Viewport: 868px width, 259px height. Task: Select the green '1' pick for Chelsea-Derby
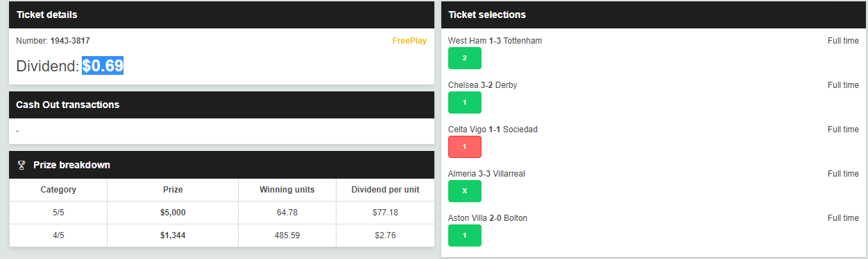(x=465, y=102)
